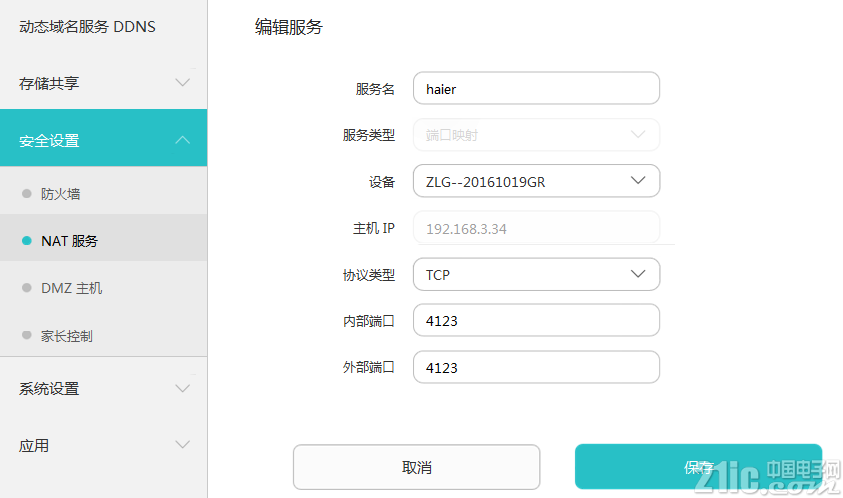This screenshot has height=498, width=843.
Task: Click the 协议类型 label
Action: pyautogui.click(x=369, y=275)
